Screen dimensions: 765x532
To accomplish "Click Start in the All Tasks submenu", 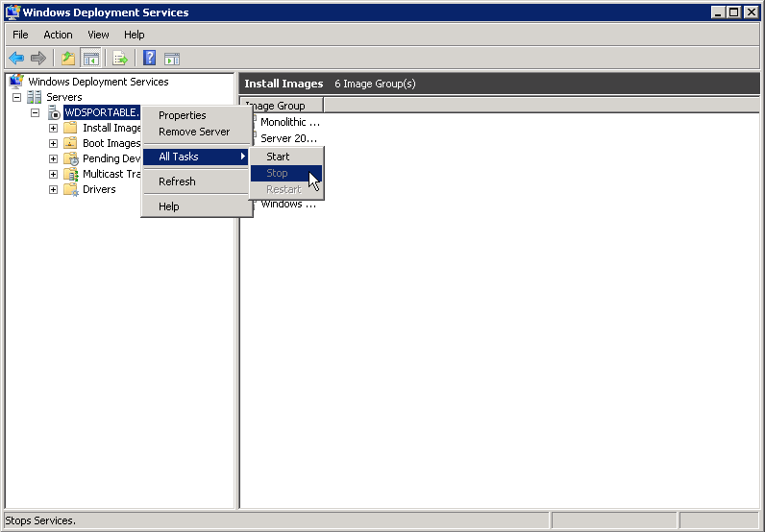I will click(x=278, y=157).
